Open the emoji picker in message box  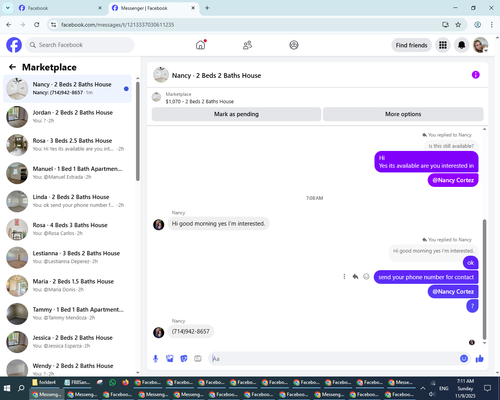tap(464, 359)
